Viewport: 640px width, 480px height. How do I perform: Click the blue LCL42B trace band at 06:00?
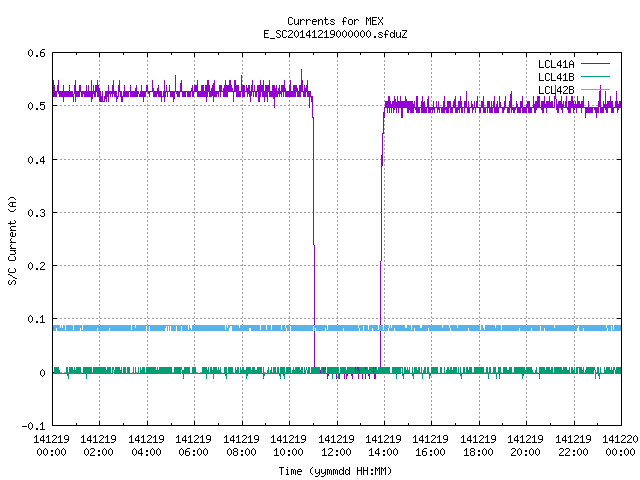194,328
